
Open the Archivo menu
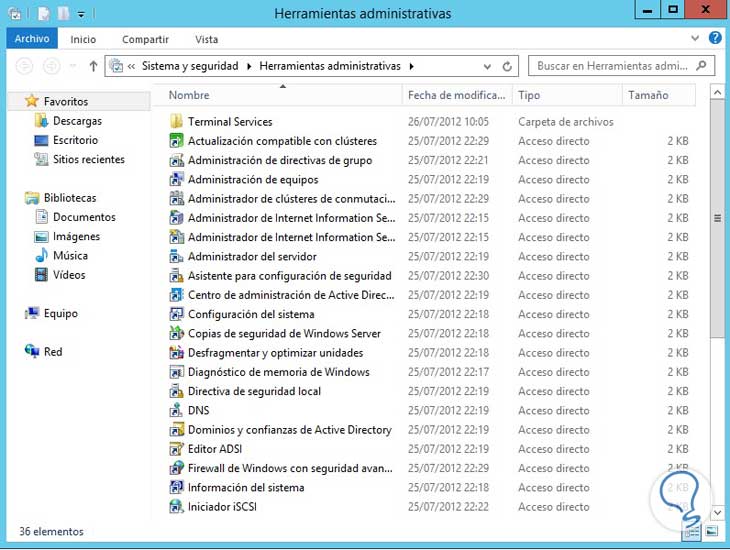tap(32, 39)
